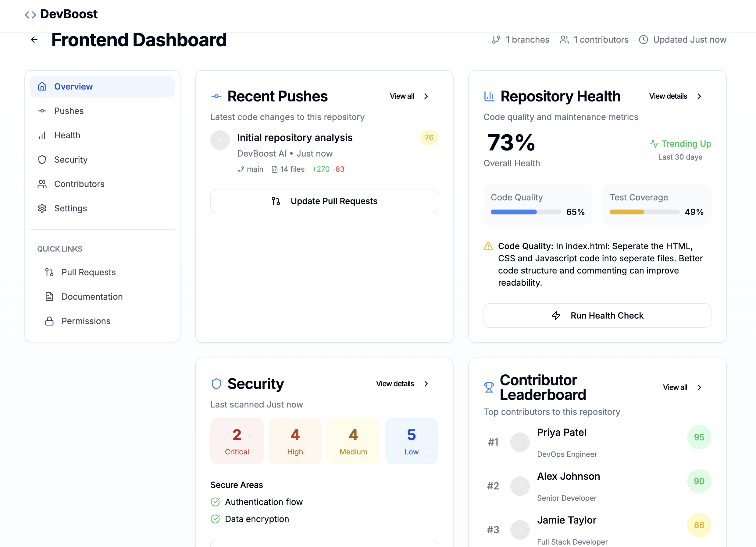Click the Authentication flow green check mark
The image size is (756, 547).
coord(215,502)
